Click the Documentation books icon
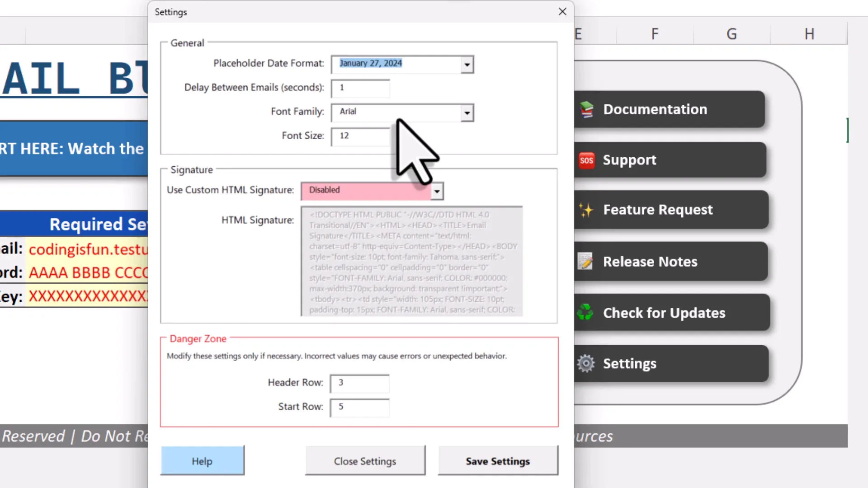This screenshot has height=488, width=868. pyautogui.click(x=586, y=109)
